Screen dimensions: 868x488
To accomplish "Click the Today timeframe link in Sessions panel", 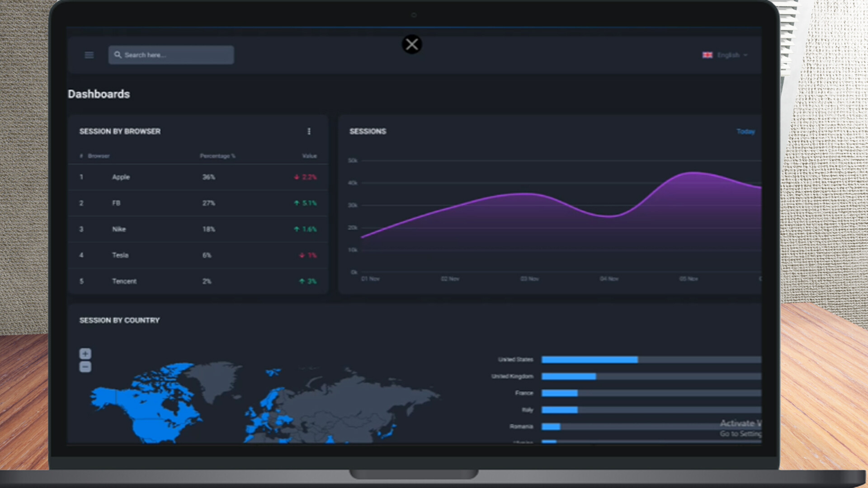I will (745, 131).
